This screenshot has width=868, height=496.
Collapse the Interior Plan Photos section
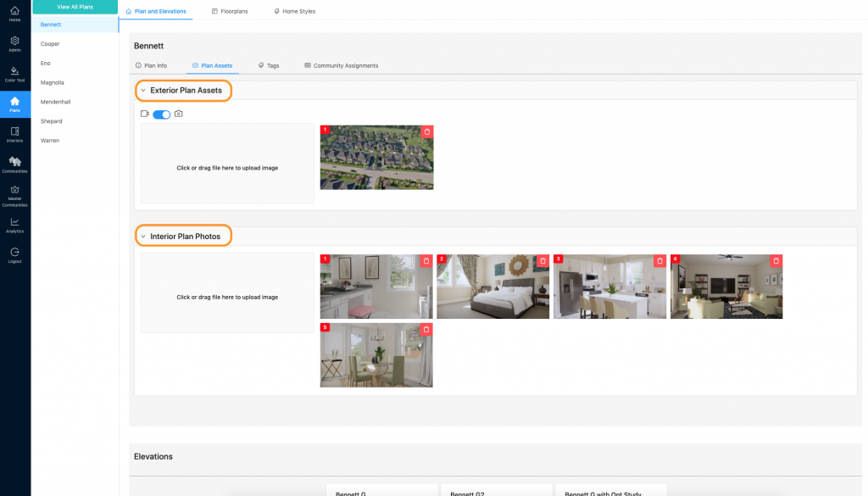(x=143, y=237)
